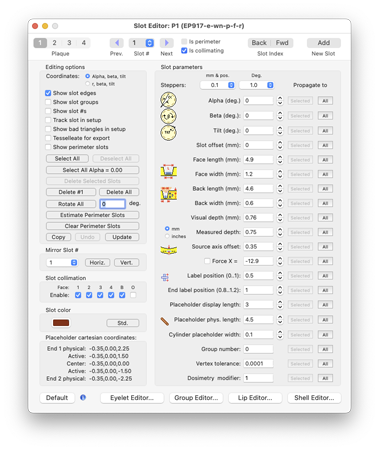The width and height of the screenshot is (379, 450).
Task: Click the Vertex tolerance field
Action: tap(258, 364)
